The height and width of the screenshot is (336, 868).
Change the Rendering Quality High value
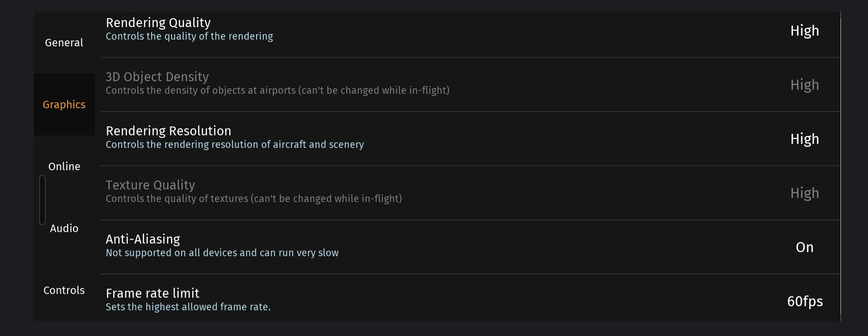tap(804, 31)
